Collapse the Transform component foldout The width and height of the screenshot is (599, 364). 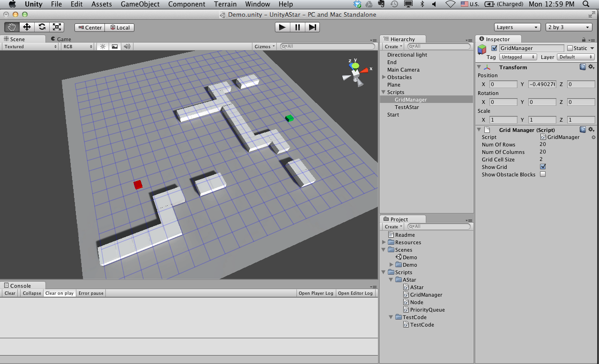(x=479, y=67)
